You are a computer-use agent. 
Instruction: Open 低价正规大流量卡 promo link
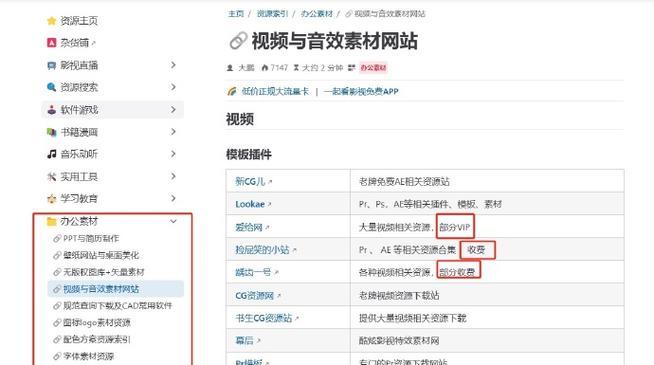pyautogui.click(x=275, y=91)
